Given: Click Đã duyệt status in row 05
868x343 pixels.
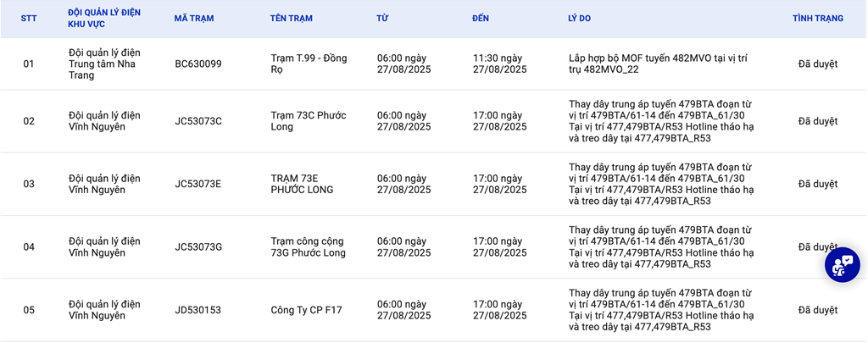Looking at the screenshot, I should click(x=818, y=310).
